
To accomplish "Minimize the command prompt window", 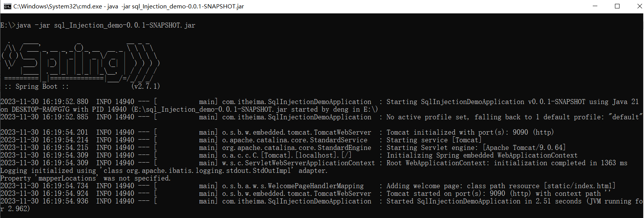I will (595, 6).
